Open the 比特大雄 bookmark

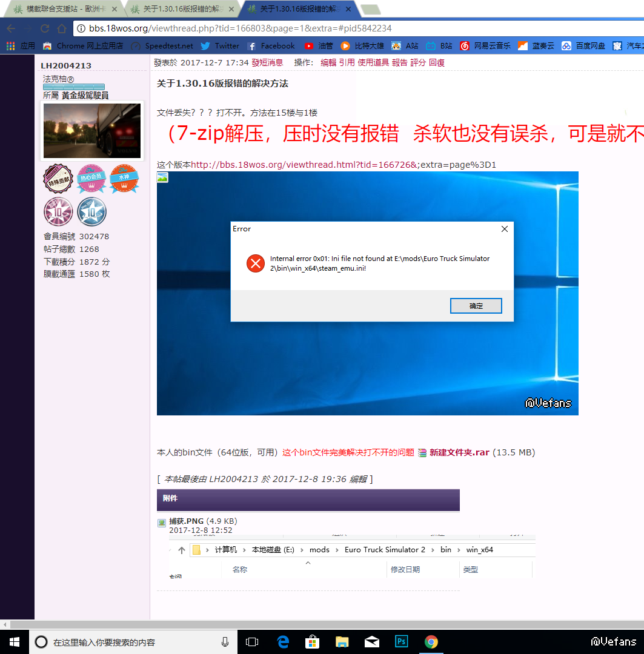pyautogui.click(x=362, y=46)
